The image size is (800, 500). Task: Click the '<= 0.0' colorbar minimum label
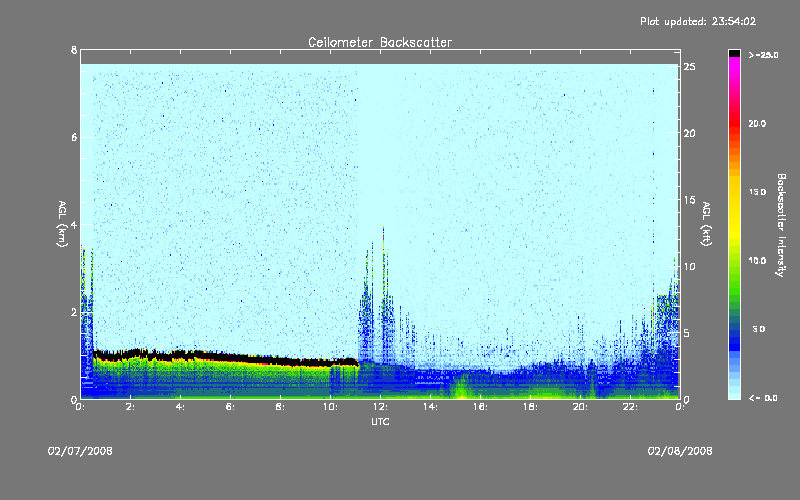click(x=763, y=398)
